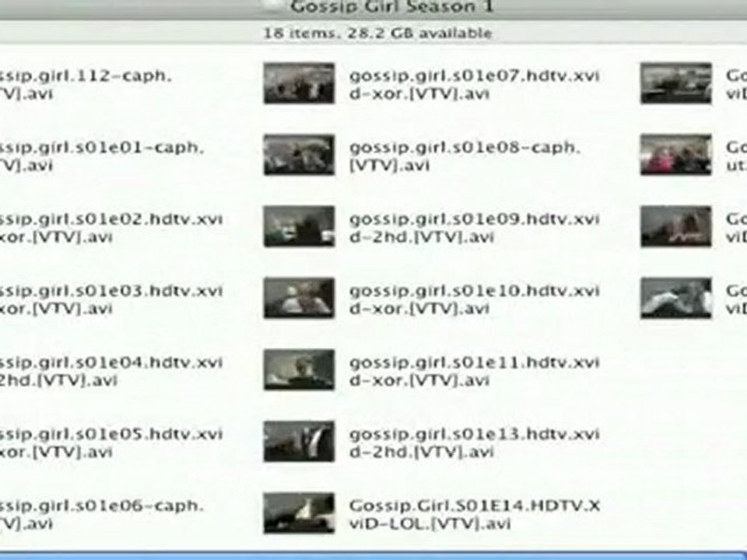Select the gossip.girl.s01e07 video thumbnail
This screenshot has width=747, height=560.
[299, 83]
